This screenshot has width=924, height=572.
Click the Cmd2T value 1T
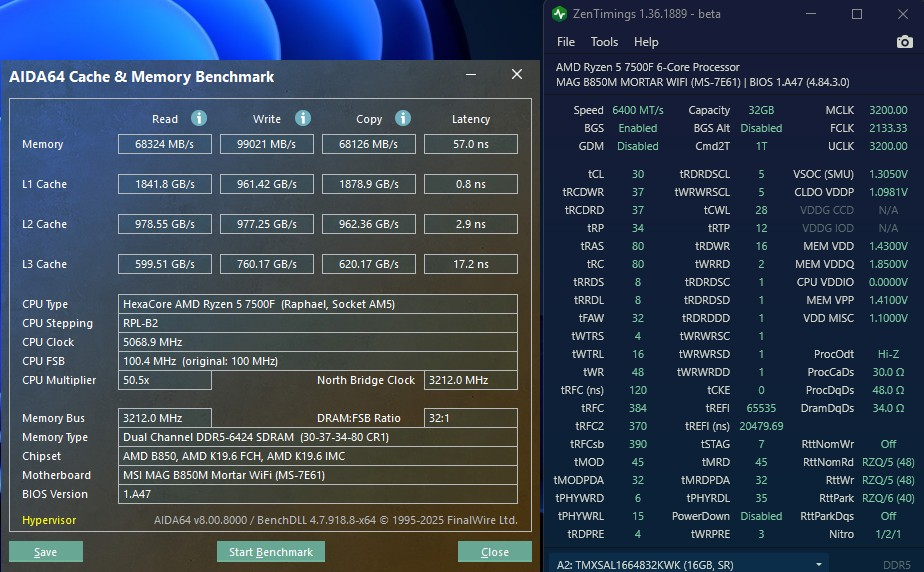click(761, 146)
